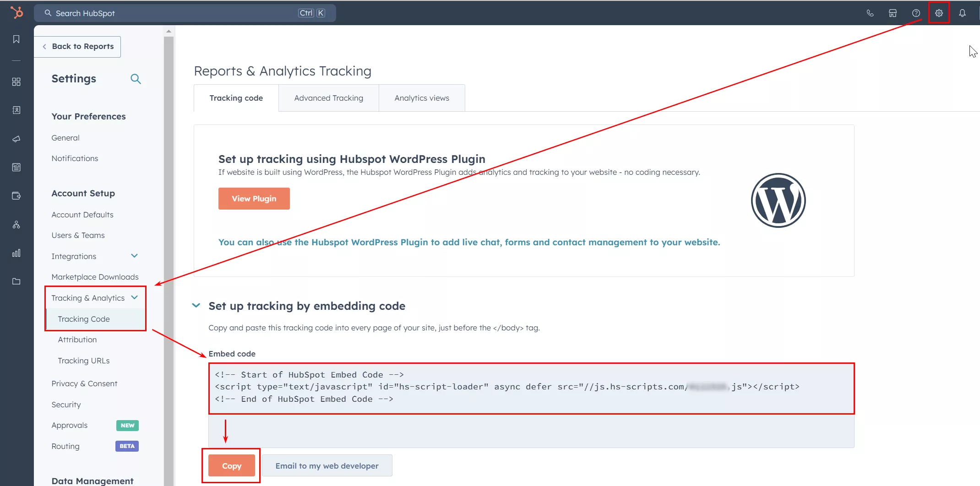Click the NEW badge beside Approvals

click(x=127, y=425)
